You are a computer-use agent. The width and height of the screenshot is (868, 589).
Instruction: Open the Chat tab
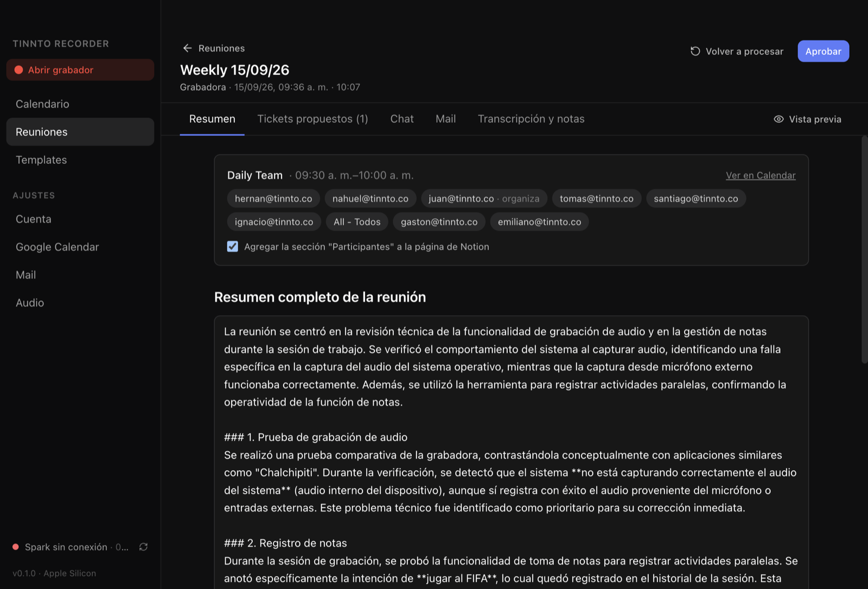coord(402,119)
